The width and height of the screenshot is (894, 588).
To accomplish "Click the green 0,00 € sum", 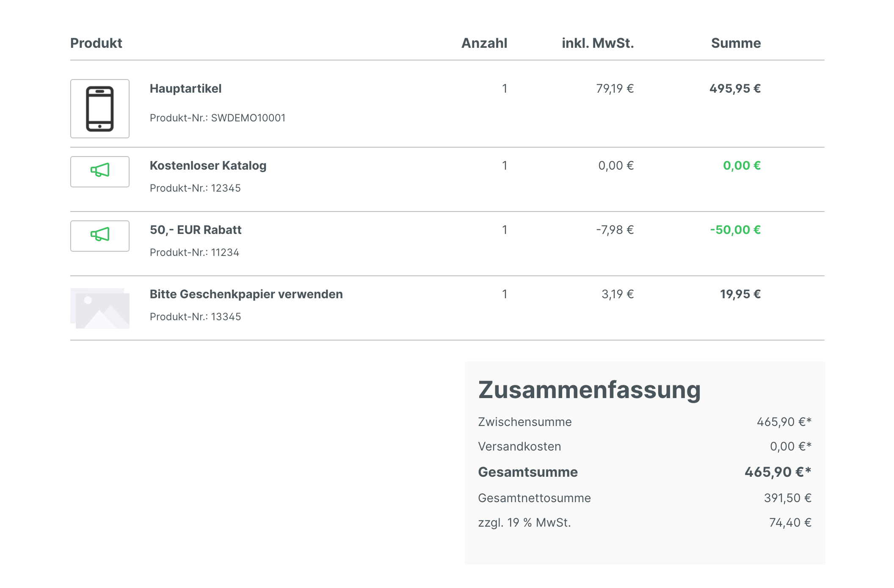I will (x=742, y=165).
